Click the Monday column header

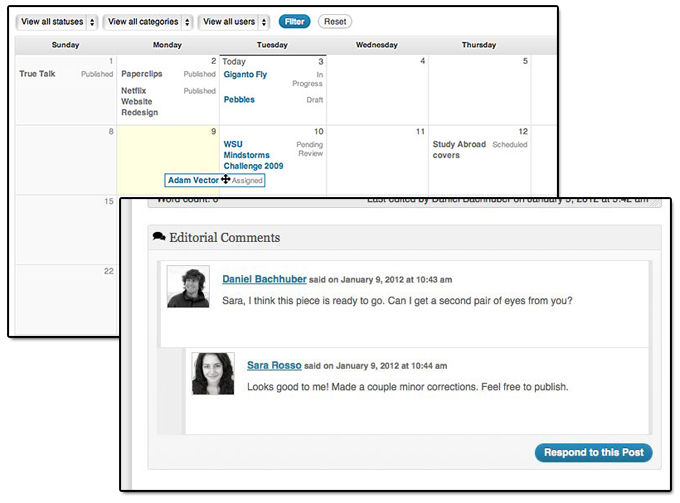point(167,45)
